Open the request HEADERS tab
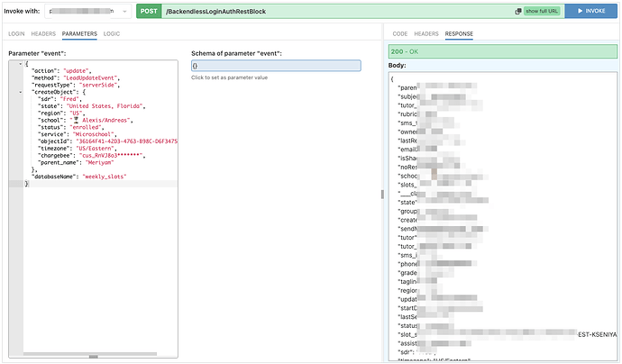This screenshot has width=622, height=364. (x=43, y=33)
